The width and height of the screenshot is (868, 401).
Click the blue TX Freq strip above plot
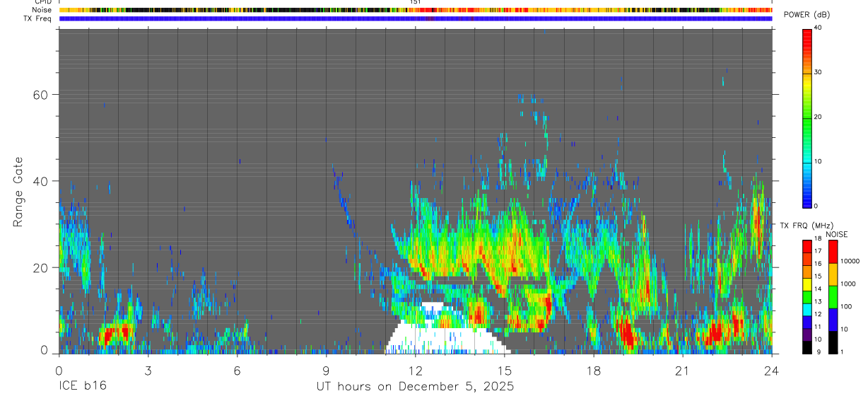[416, 18]
